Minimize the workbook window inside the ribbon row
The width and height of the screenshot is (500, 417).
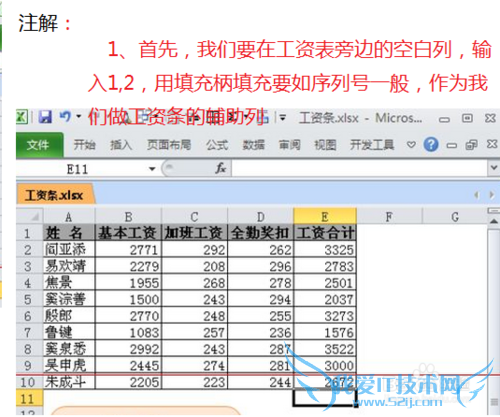pyautogui.click(x=452, y=145)
